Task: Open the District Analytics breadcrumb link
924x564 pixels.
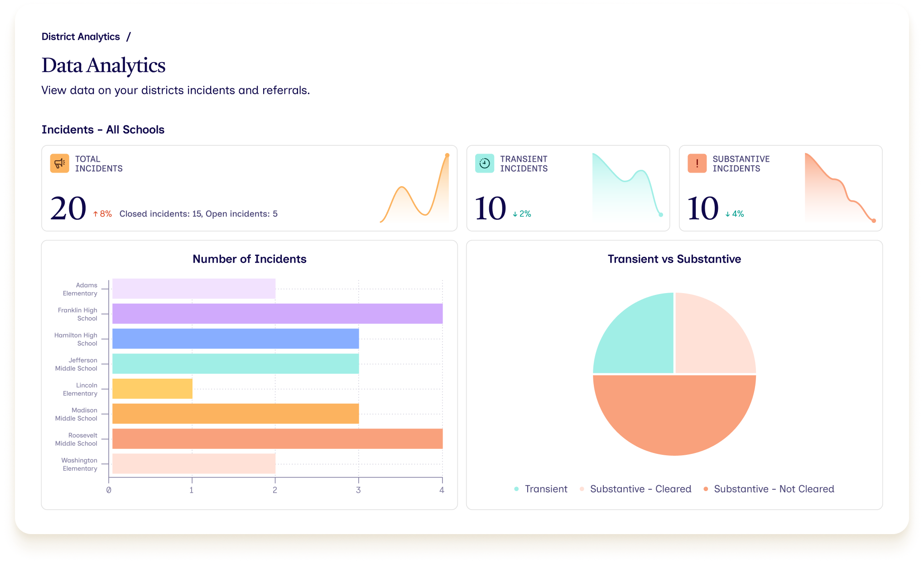Action: (x=81, y=37)
